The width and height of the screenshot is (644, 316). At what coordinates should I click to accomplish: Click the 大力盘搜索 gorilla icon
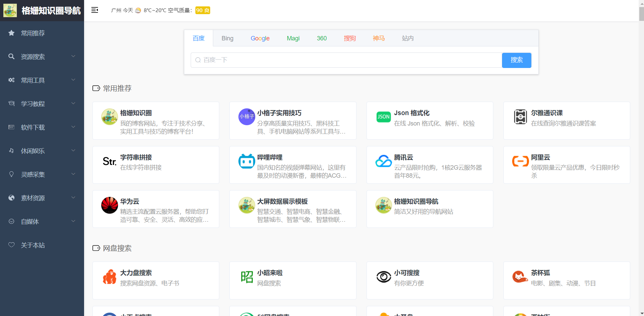[x=110, y=277]
